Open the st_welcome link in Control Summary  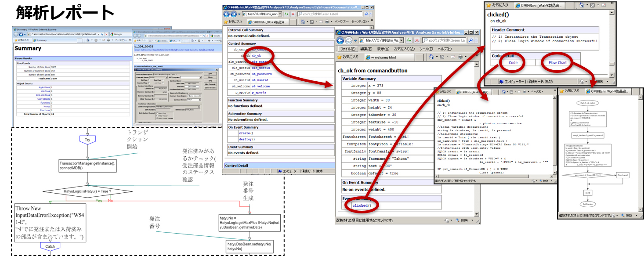pyautogui.click(x=260, y=87)
